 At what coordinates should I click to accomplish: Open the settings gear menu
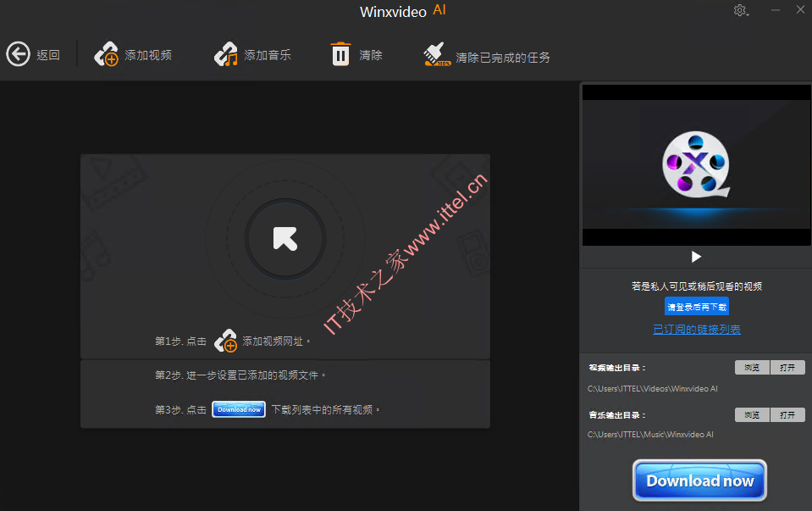click(x=741, y=10)
